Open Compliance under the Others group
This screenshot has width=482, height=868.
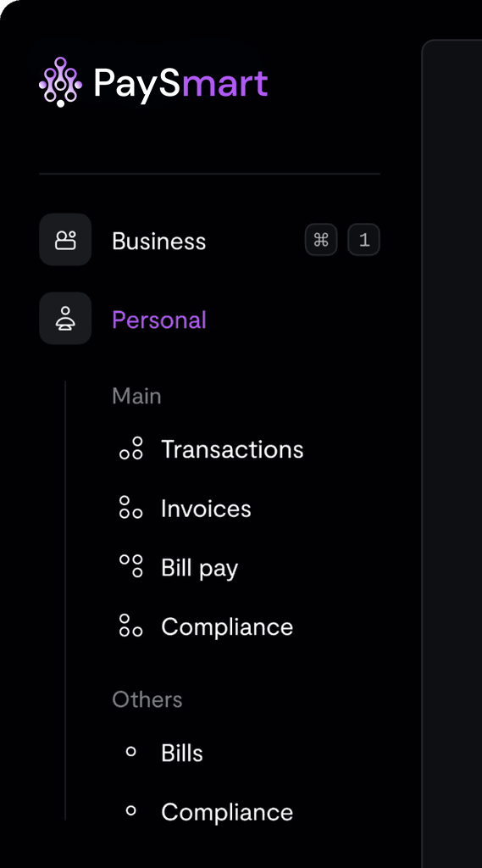point(227,812)
